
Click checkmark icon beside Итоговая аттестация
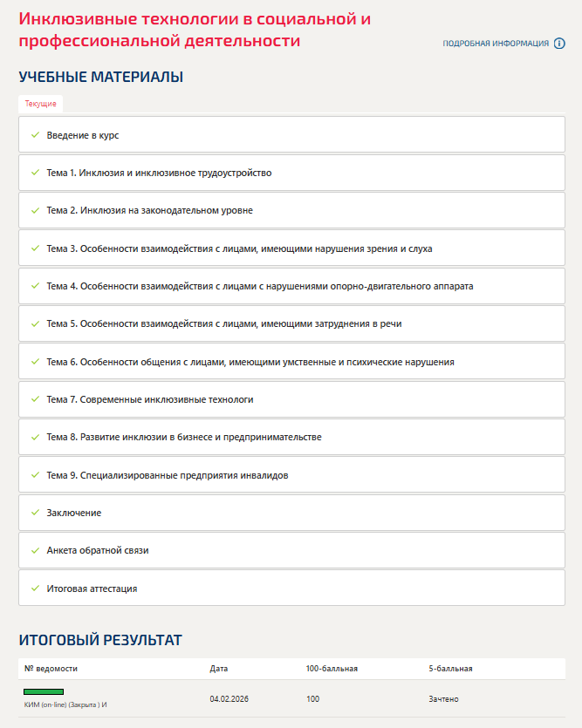tap(35, 589)
